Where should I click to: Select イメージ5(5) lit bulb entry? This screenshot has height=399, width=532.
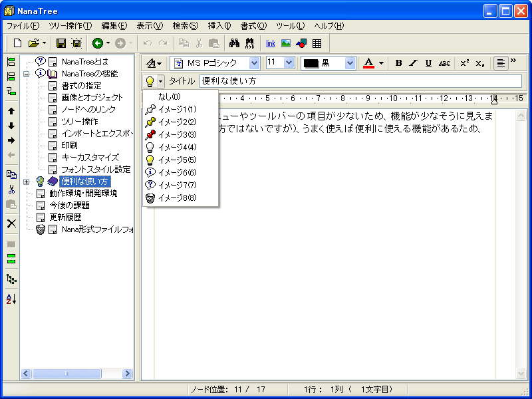[180, 160]
